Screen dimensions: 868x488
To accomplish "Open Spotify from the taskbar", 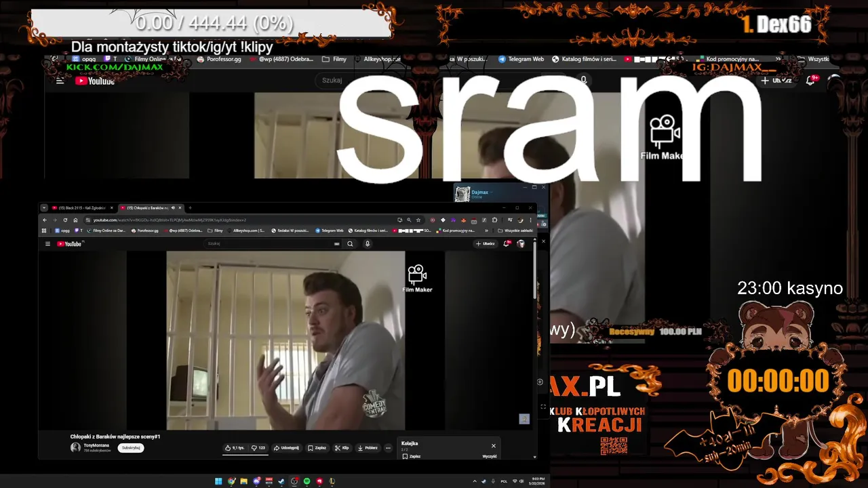I will 307,481.
